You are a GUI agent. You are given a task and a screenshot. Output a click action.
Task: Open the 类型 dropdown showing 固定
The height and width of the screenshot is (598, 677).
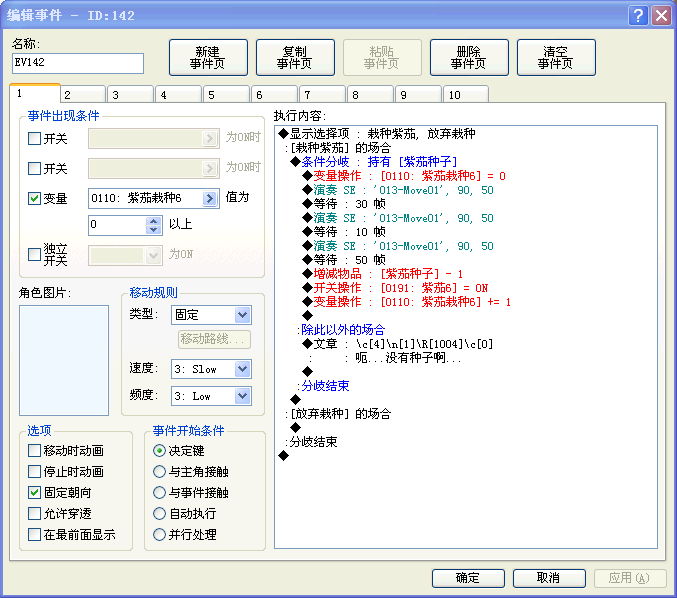tap(243, 315)
